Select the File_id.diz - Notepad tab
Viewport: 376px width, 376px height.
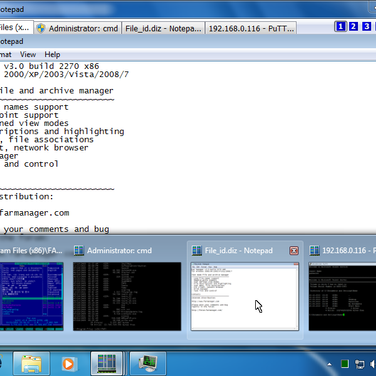tap(163, 28)
